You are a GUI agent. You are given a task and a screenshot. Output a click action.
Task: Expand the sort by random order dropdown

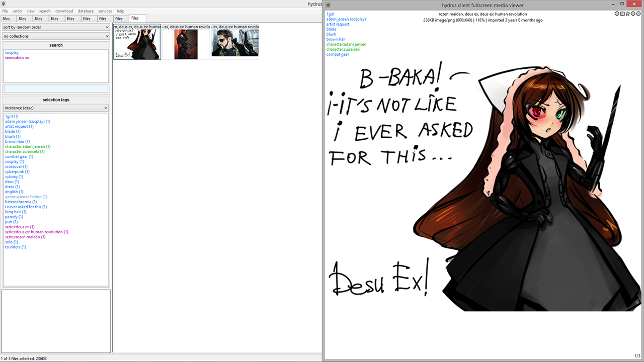tap(56, 27)
